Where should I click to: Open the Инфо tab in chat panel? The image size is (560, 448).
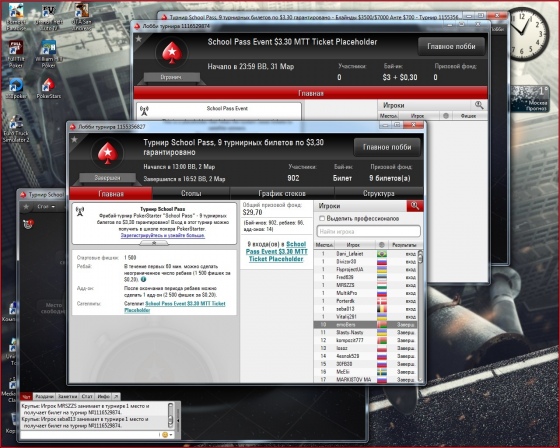point(104,397)
